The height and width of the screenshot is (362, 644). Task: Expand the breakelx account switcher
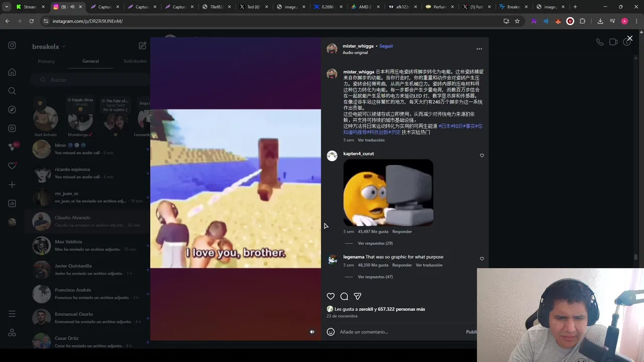[x=49, y=46]
